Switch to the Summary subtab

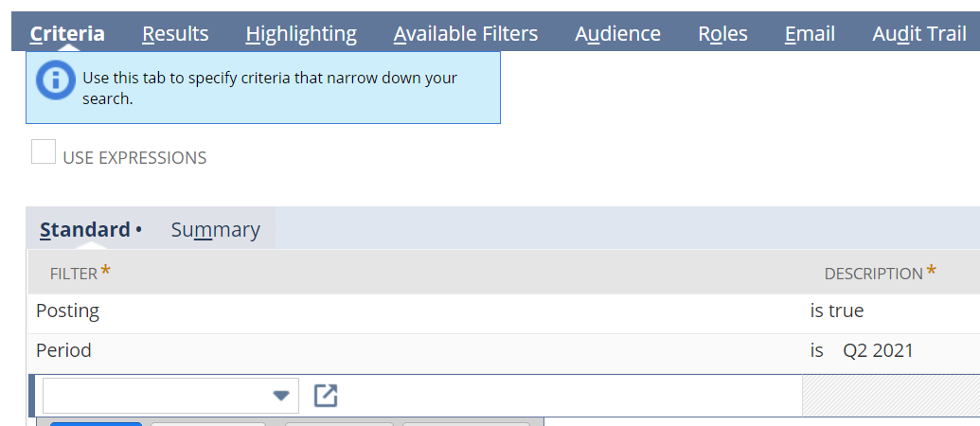click(x=215, y=230)
